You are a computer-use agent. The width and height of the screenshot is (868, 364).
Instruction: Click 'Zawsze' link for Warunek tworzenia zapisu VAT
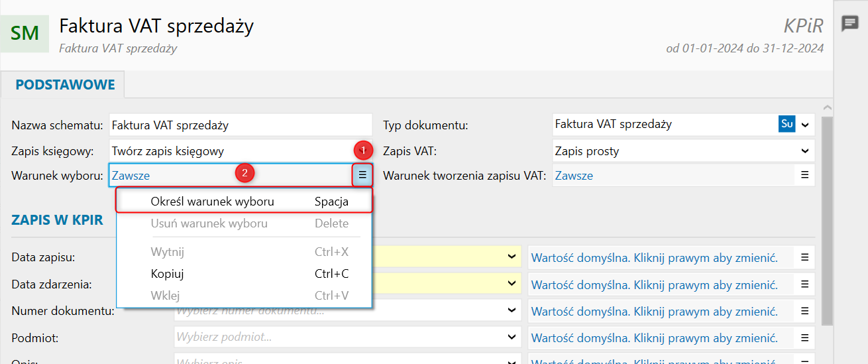(x=574, y=176)
